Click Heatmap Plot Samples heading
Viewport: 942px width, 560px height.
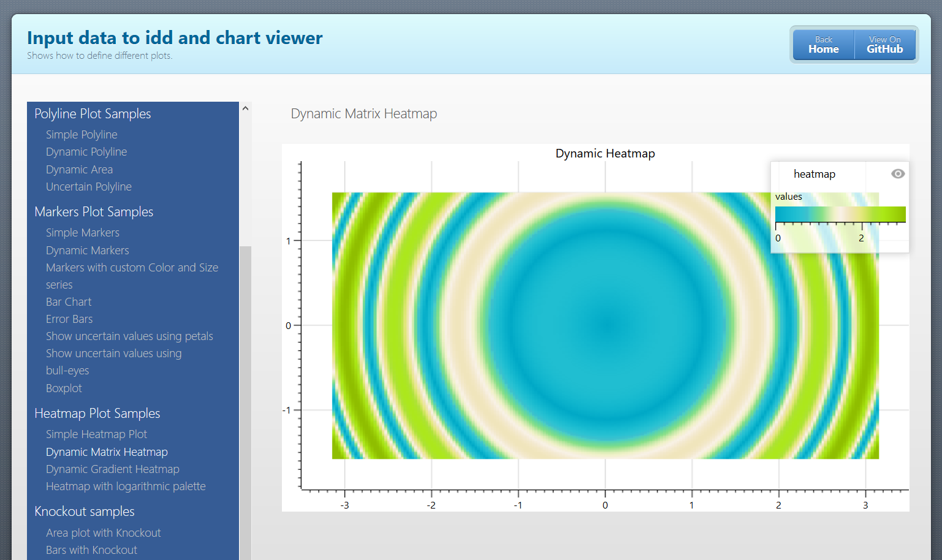[x=97, y=414]
